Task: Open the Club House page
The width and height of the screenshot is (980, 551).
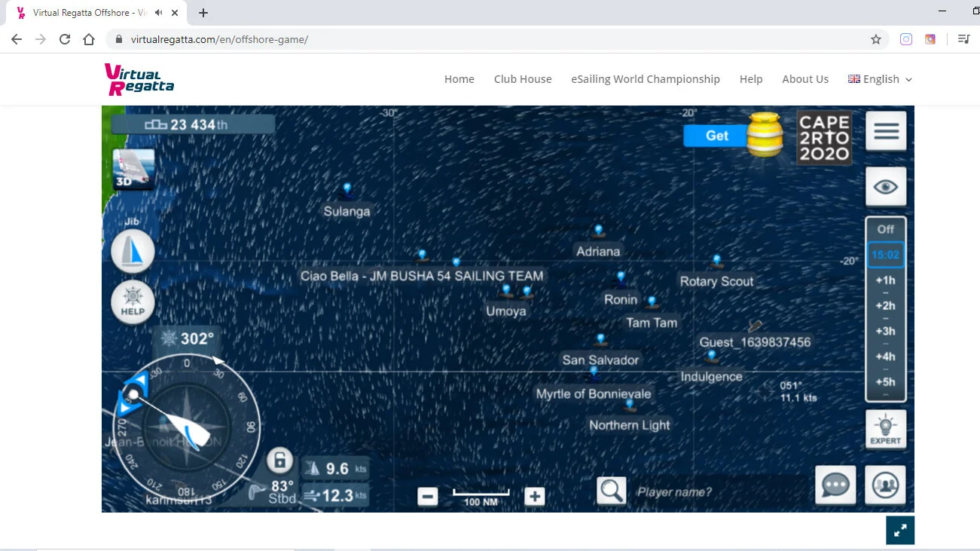Action: pyautogui.click(x=523, y=79)
